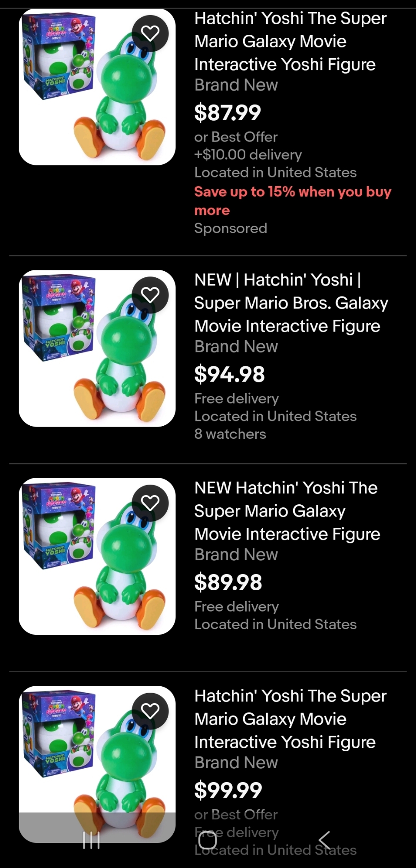This screenshot has height=868, width=416.
Task: Tap the Android back arrow
Action: pos(324,840)
